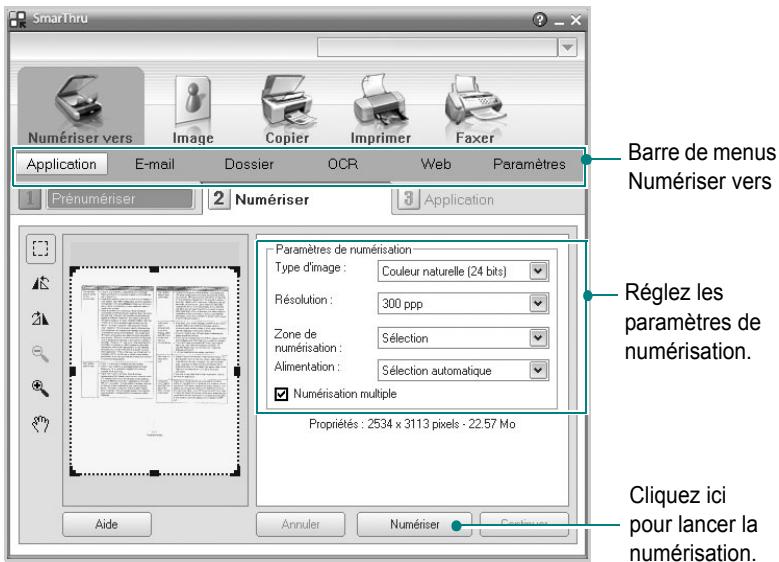
Task: Open the Zone de numérisation dropdown
Action: [538, 338]
